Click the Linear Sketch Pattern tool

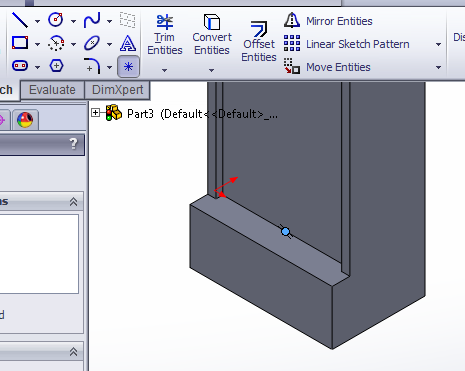tap(347, 44)
